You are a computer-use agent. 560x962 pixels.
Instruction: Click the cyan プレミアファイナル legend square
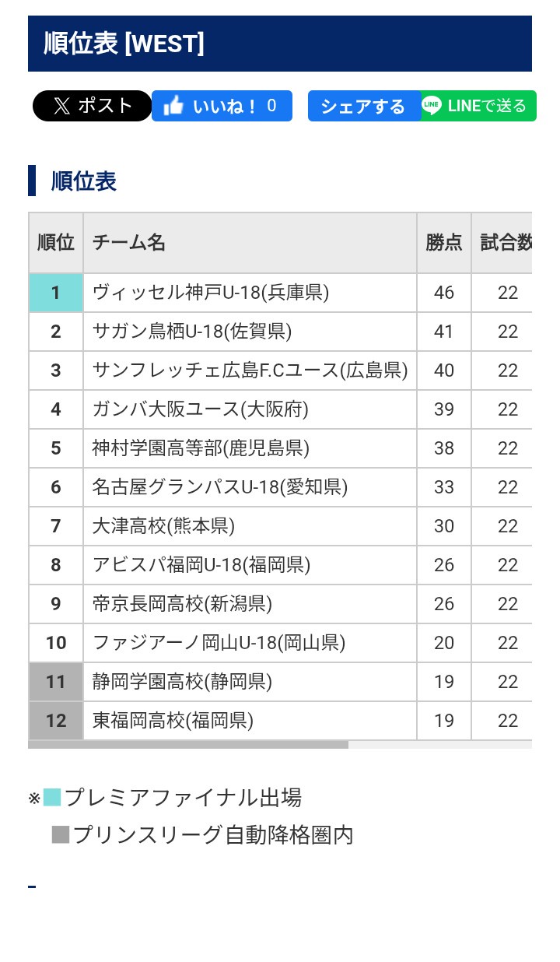pyautogui.click(x=52, y=798)
